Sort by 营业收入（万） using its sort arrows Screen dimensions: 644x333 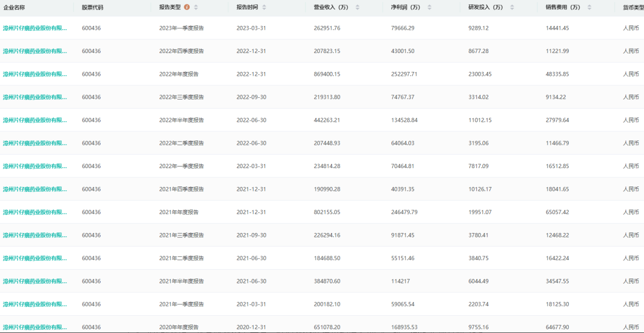(x=357, y=8)
